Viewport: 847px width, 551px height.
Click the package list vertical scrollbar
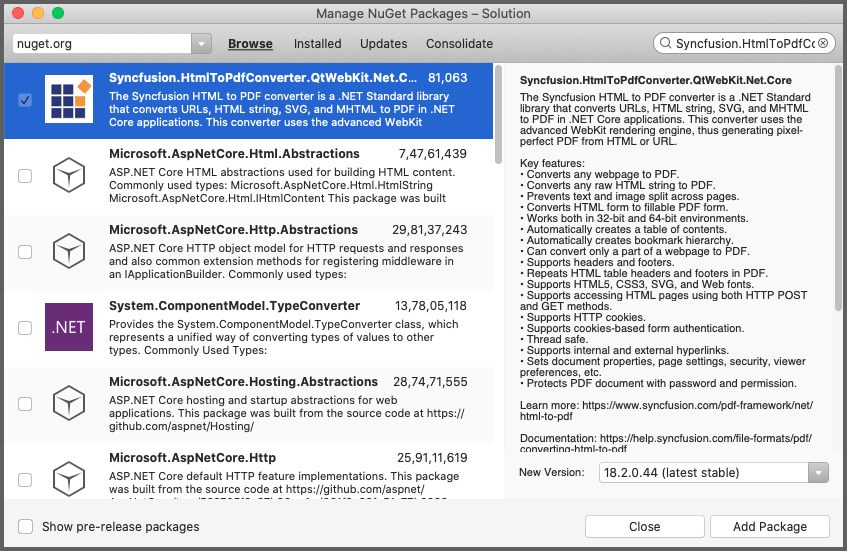tap(498, 115)
